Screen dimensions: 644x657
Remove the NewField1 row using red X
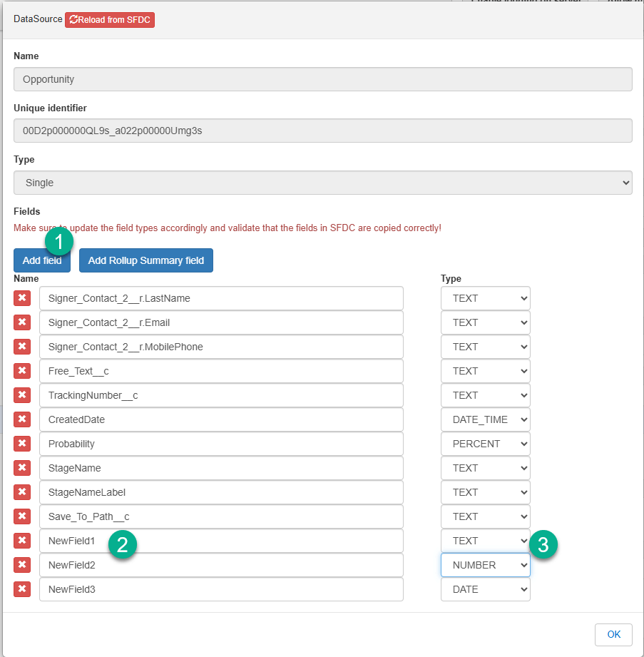coord(22,541)
